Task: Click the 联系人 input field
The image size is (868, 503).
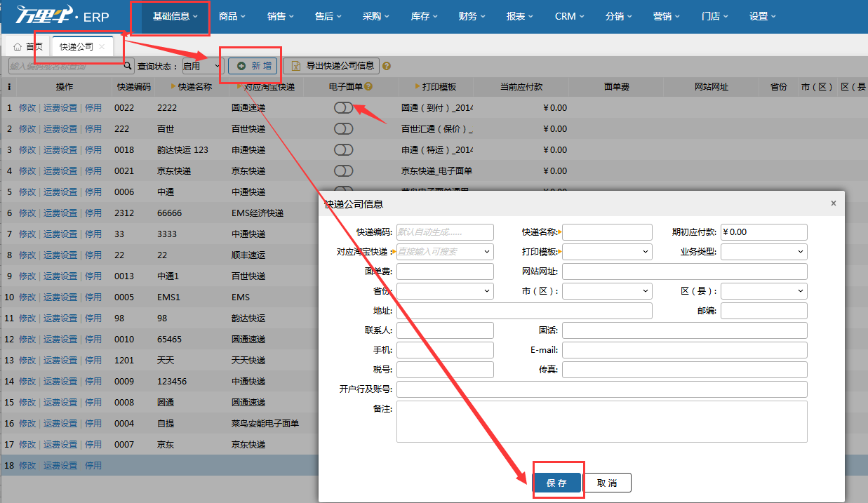Action: pyautogui.click(x=445, y=330)
